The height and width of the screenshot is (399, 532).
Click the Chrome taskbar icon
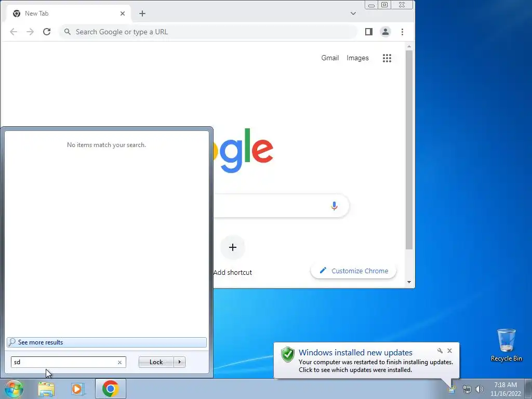point(111,389)
